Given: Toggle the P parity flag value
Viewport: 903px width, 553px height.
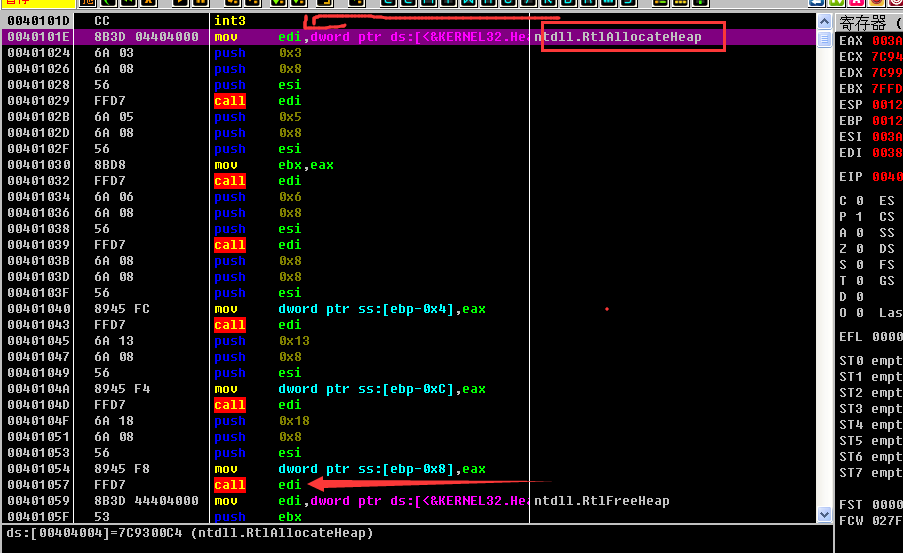Looking at the screenshot, I should pos(859,217).
